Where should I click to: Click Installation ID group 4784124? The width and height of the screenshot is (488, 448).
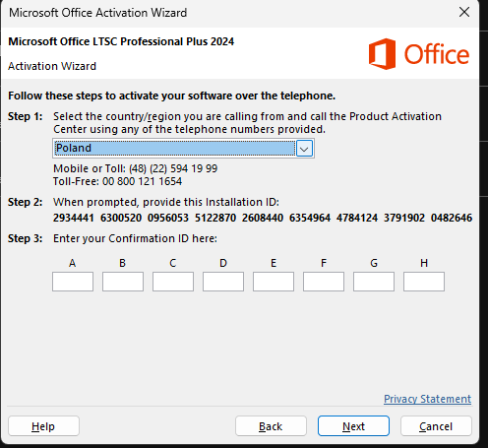pyautogui.click(x=357, y=218)
